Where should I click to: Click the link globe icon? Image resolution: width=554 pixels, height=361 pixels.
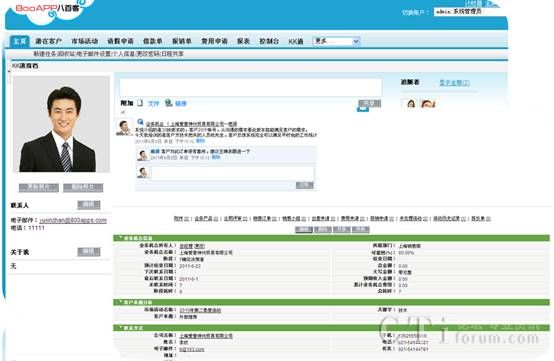pos(169,102)
